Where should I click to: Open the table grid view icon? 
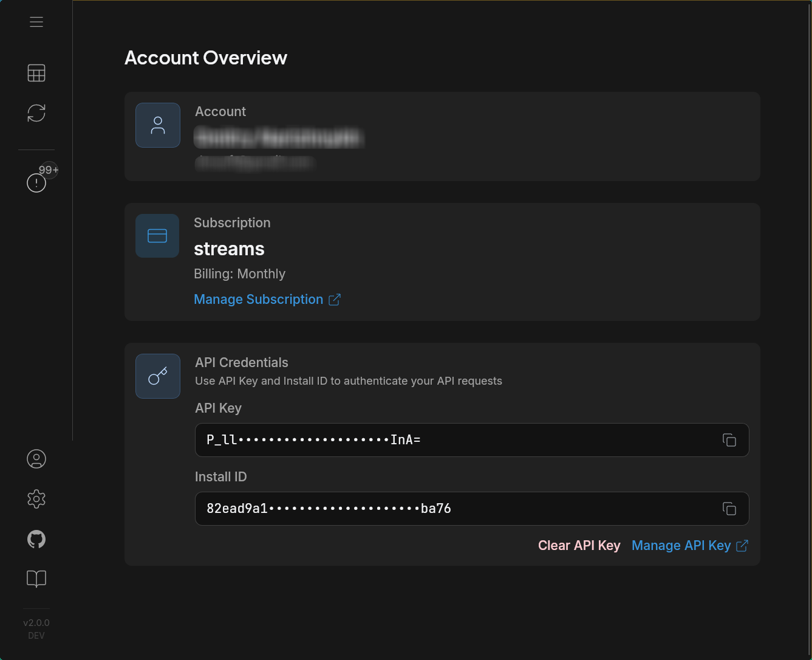[x=36, y=73]
